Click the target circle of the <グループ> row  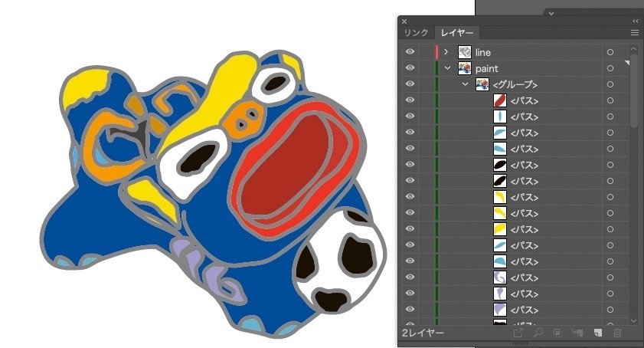610,84
